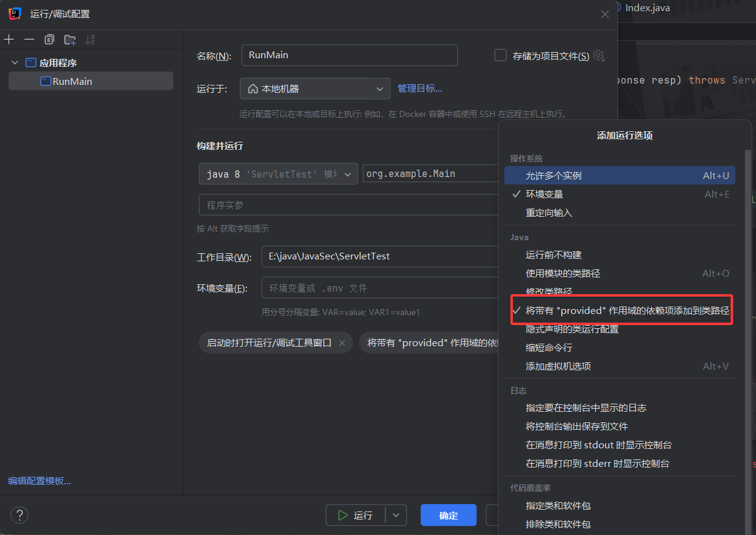Click the 程序实参 input field

pyautogui.click(x=346, y=205)
